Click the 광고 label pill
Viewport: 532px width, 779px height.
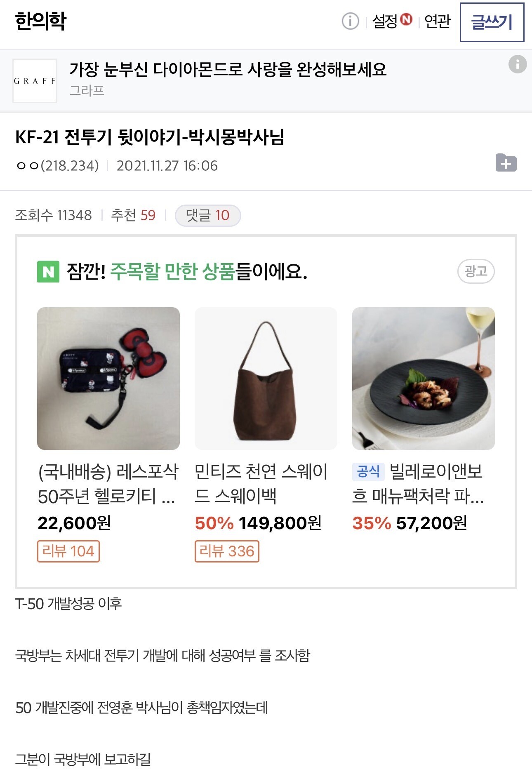tap(476, 271)
